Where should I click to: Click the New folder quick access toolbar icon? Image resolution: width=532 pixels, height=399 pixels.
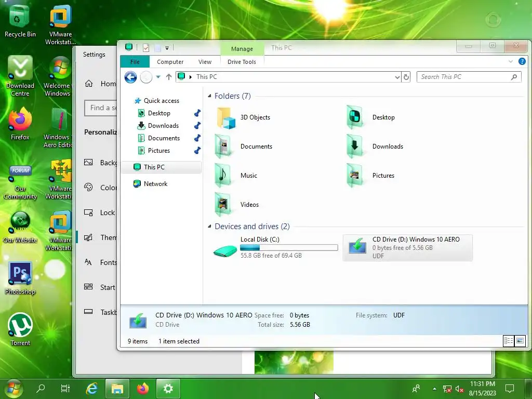click(157, 48)
